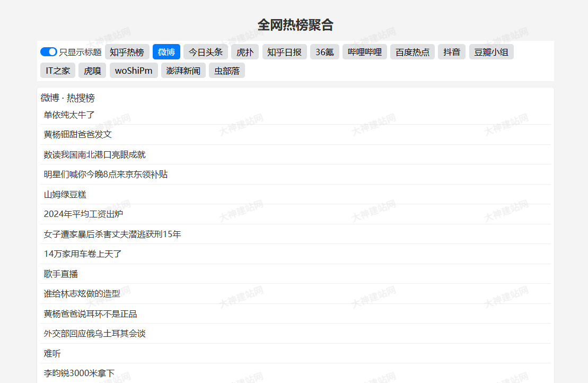588x383 pixels.
Task: Open 2024年平均工资出炉
Action: [x=83, y=214]
